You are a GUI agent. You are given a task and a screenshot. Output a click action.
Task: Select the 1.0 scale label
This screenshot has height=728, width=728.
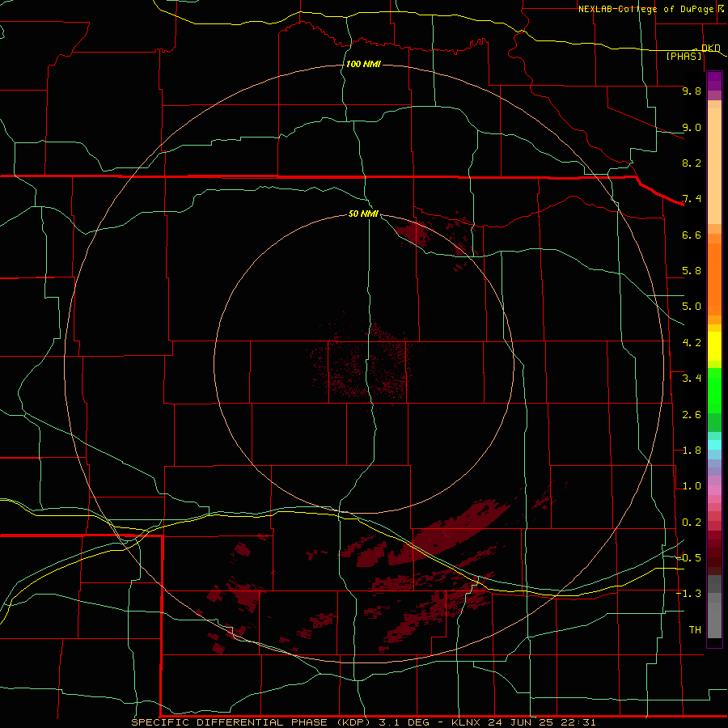[692, 486]
